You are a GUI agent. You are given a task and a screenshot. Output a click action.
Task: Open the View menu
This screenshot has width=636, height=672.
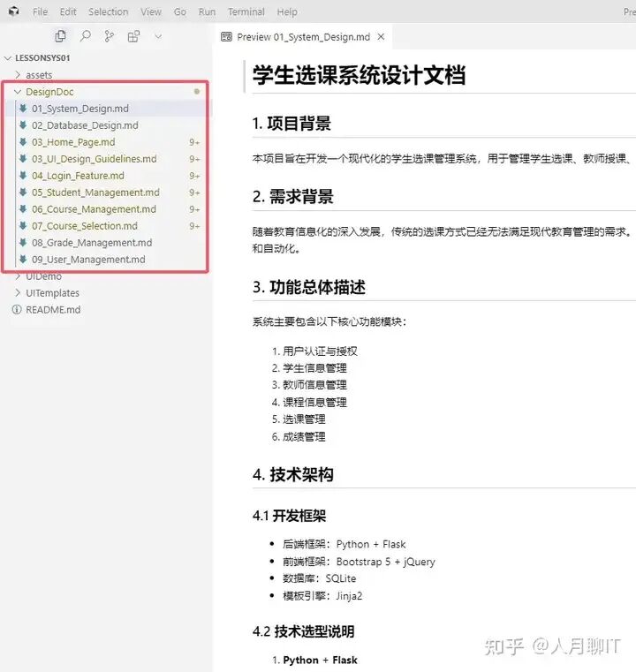[151, 11]
